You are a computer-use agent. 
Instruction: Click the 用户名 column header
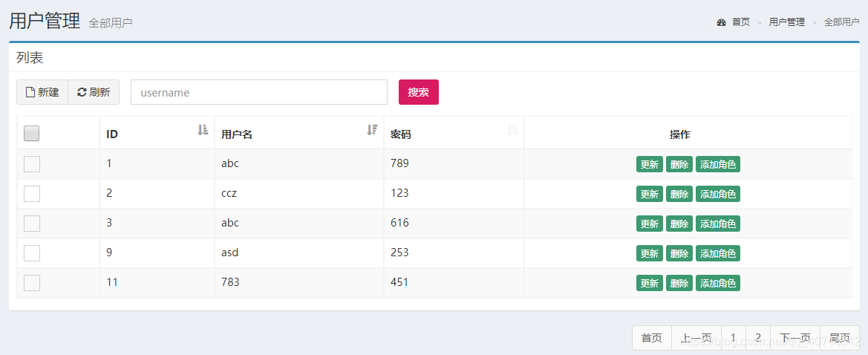pos(299,134)
